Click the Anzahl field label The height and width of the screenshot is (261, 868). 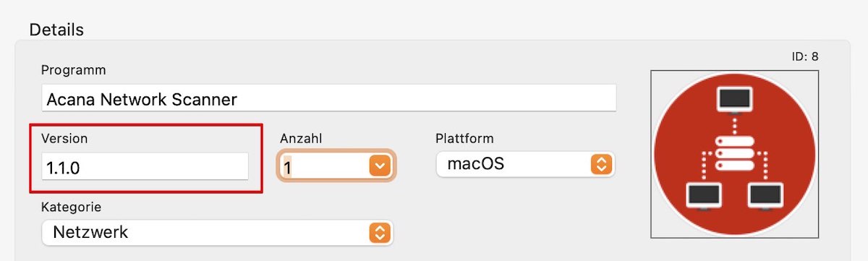300,138
